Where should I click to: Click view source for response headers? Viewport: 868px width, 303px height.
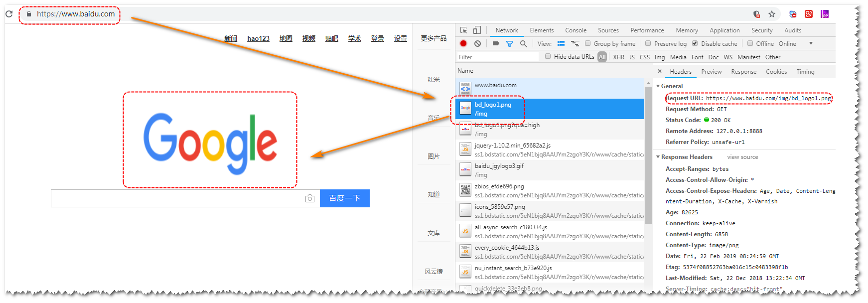[742, 157]
